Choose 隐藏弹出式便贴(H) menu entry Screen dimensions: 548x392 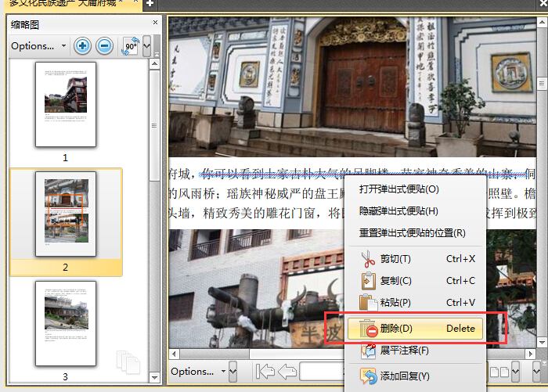tap(415, 211)
